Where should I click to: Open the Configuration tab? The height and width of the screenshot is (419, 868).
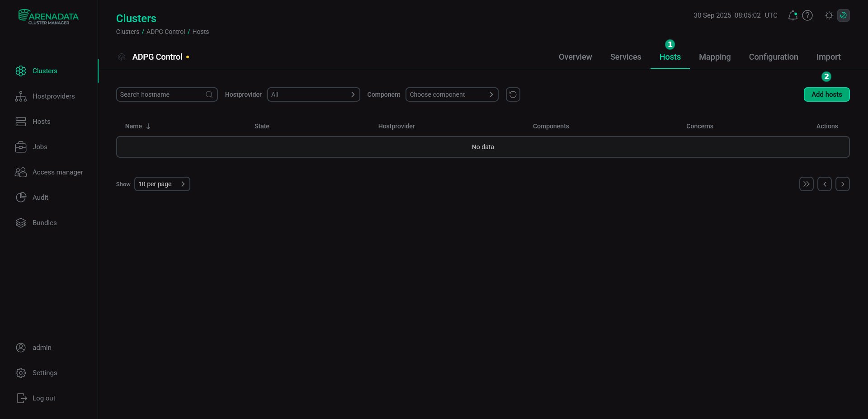point(773,56)
